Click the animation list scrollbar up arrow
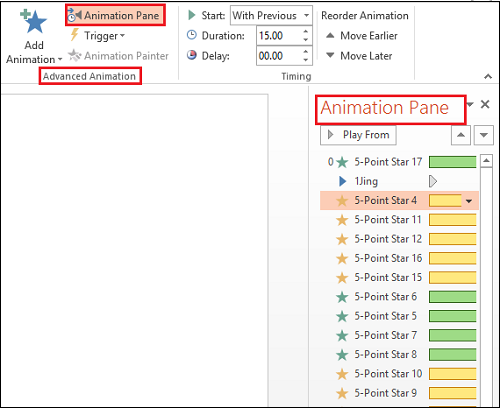The image size is (500, 408). click(486, 161)
